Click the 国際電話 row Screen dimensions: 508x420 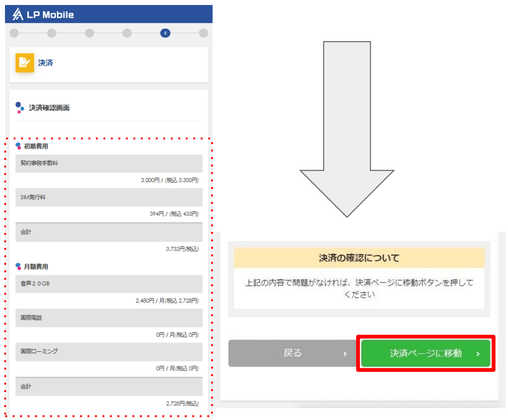coord(109,318)
